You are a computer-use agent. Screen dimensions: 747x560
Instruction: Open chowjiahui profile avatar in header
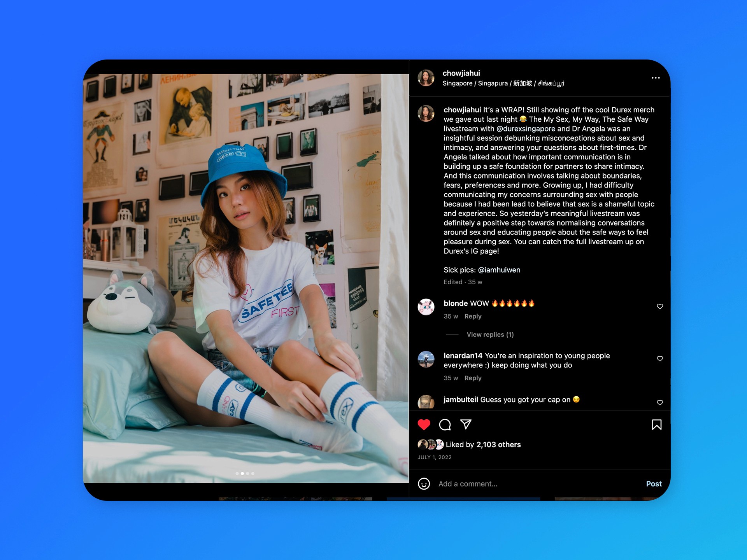[x=426, y=78]
